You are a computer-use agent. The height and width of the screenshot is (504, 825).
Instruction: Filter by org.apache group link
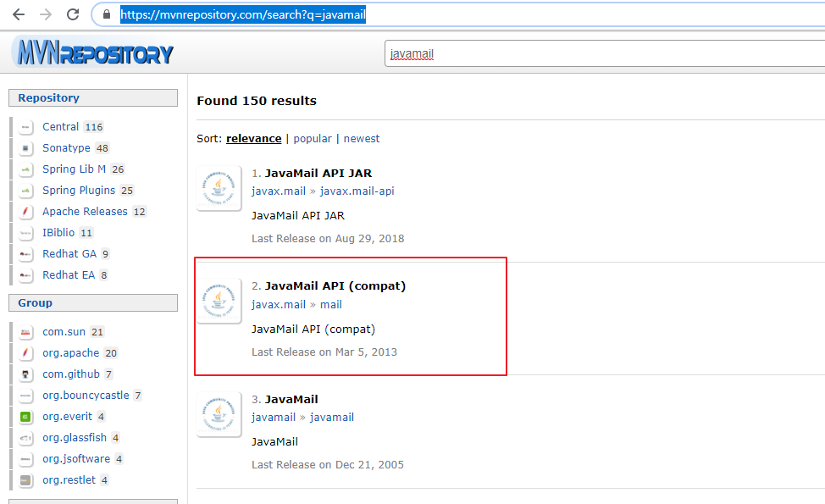70,352
